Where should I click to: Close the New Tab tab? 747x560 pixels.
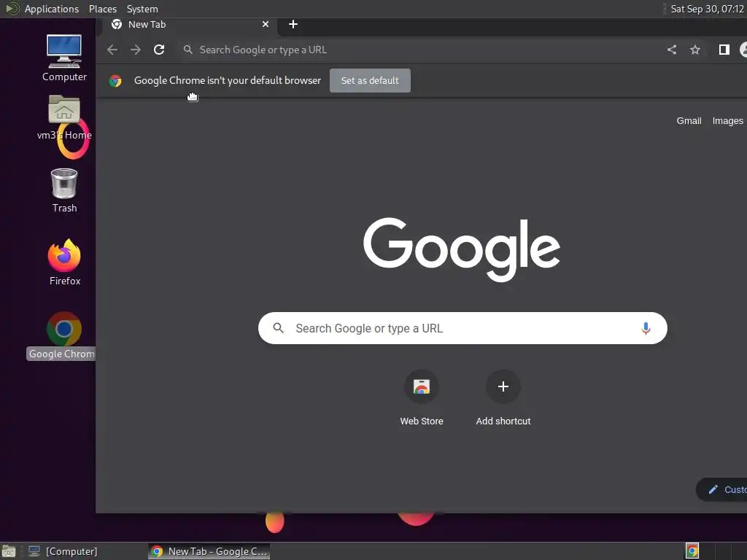coord(266,24)
